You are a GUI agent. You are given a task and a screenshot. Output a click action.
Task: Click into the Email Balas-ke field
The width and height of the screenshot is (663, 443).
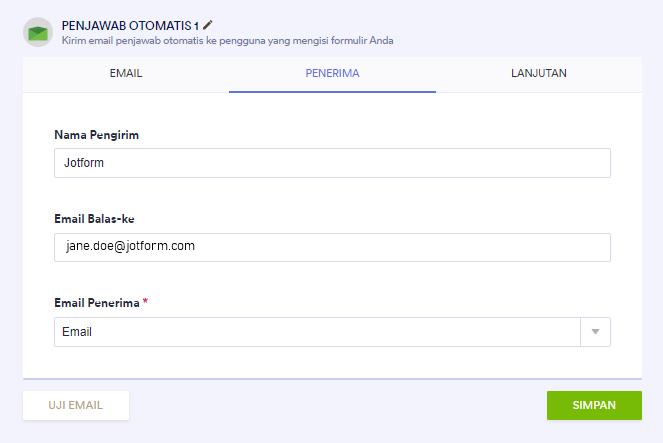[332, 247]
